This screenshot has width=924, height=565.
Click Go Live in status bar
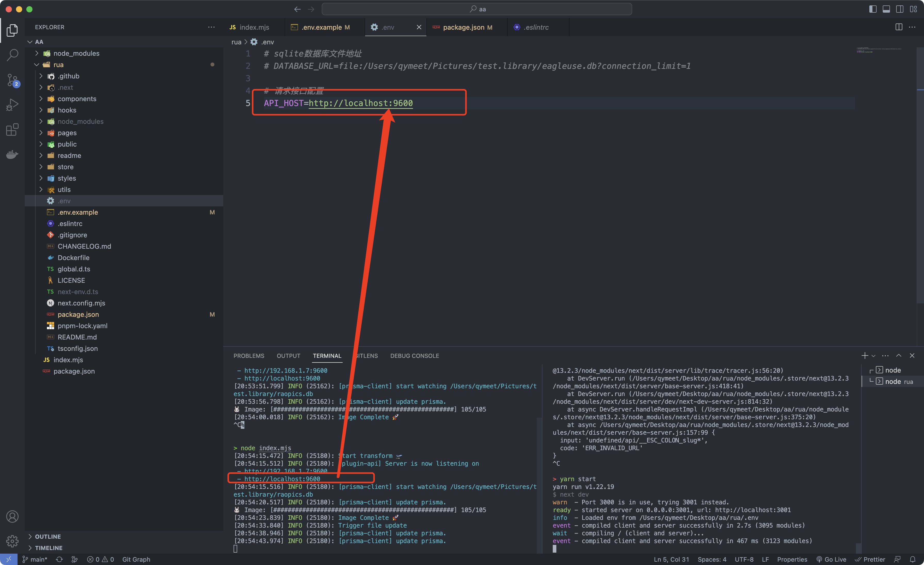click(x=831, y=559)
